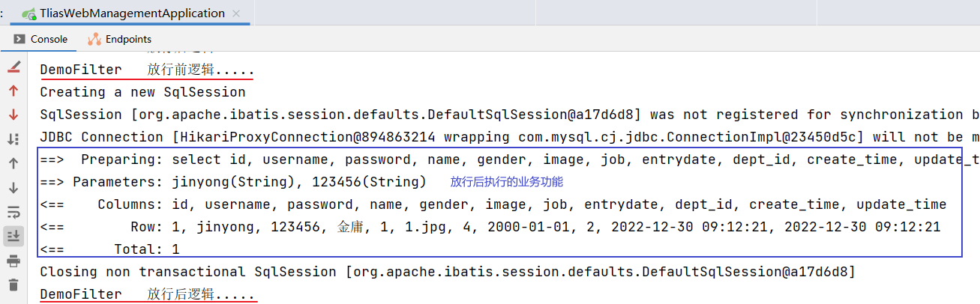Viewport: 980px width, 304px height.
Task: Clear all console output with trash icon
Action: pyautogui.click(x=13, y=285)
